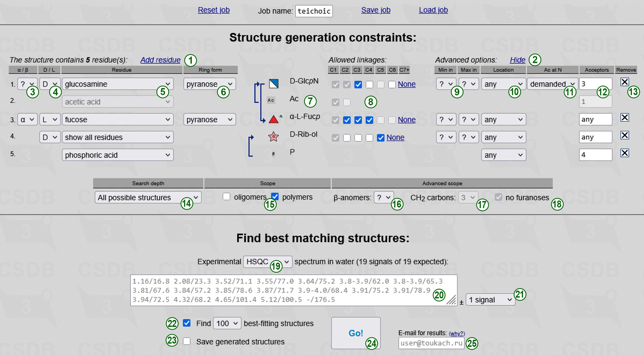Open the show all residues dropdown
The height and width of the screenshot is (355, 644).
click(118, 137)
